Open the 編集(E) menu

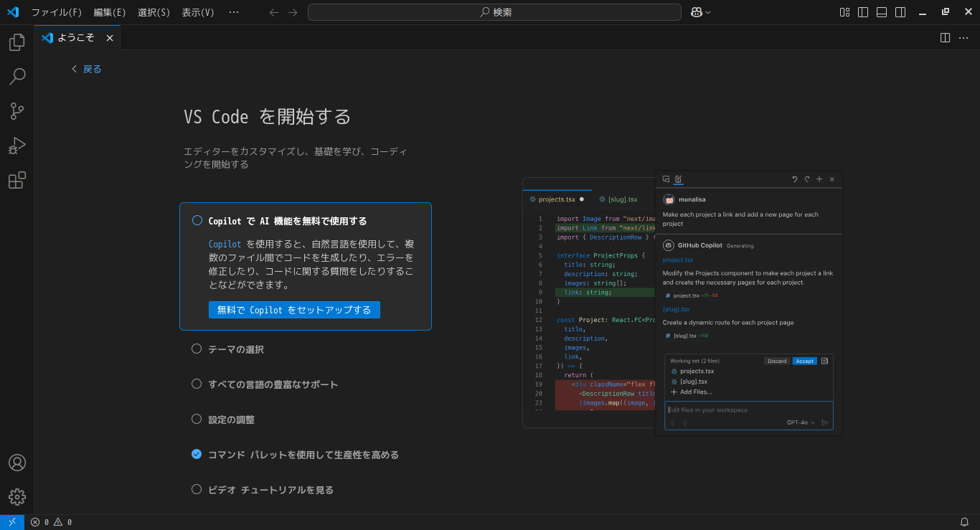110,12
